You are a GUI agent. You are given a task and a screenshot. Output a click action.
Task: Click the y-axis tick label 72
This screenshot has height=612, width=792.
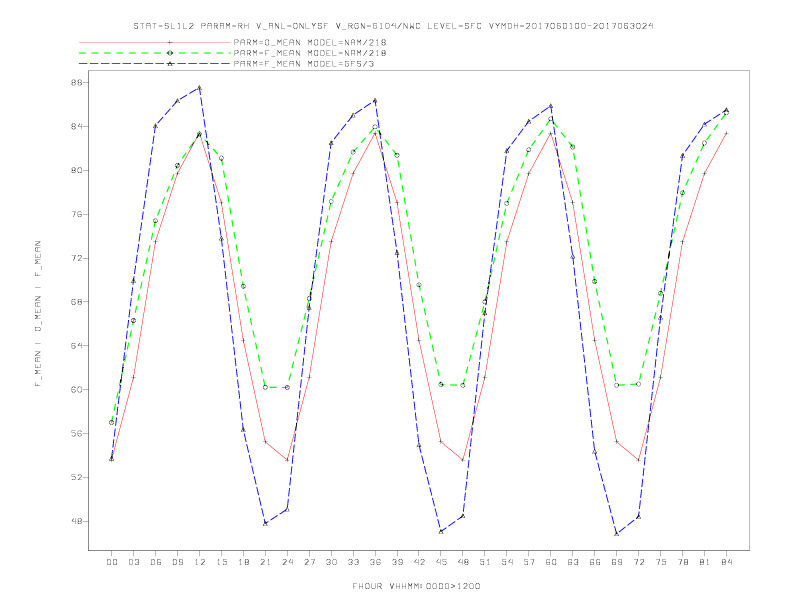(77, 258)
